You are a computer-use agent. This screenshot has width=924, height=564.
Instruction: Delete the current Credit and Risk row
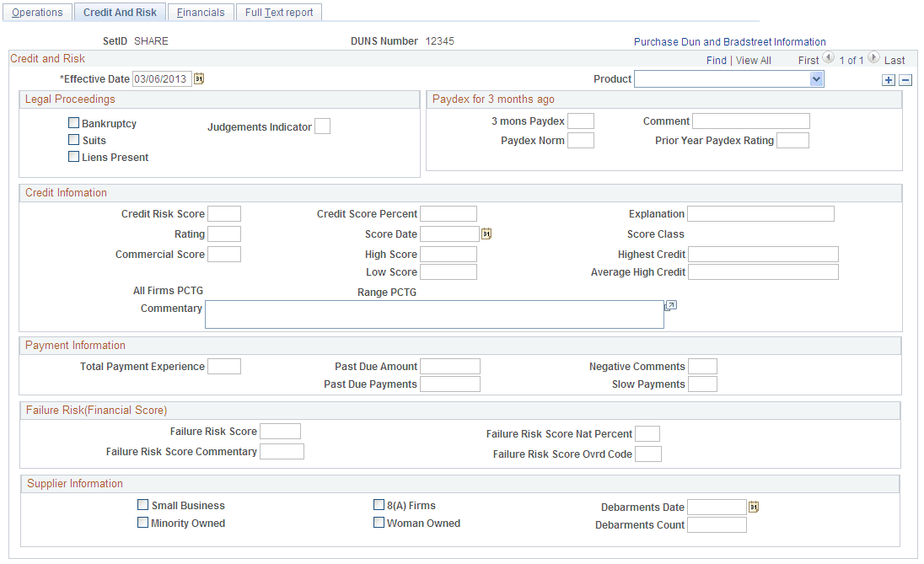[x=905, y=79]
